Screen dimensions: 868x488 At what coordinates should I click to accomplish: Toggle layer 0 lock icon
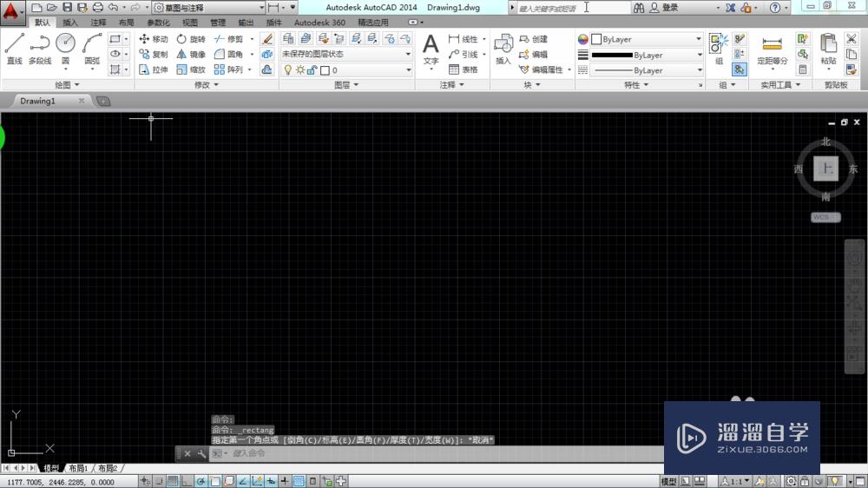point(312,70)
